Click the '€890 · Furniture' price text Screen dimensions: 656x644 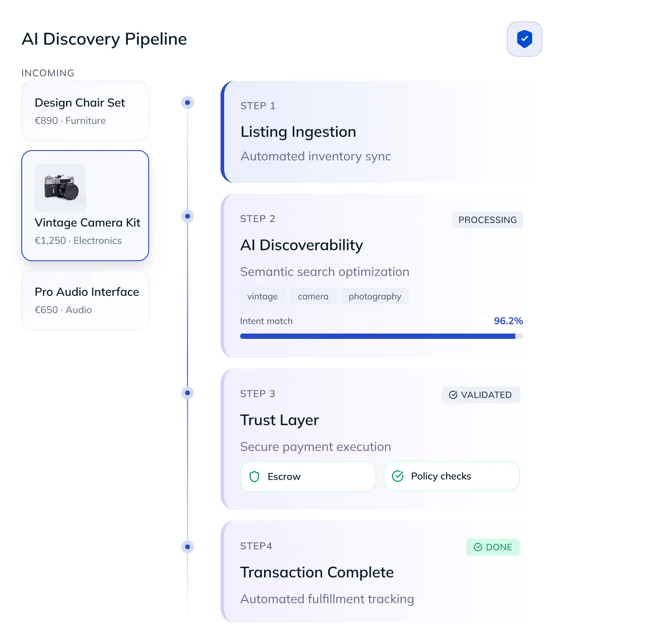70,121
